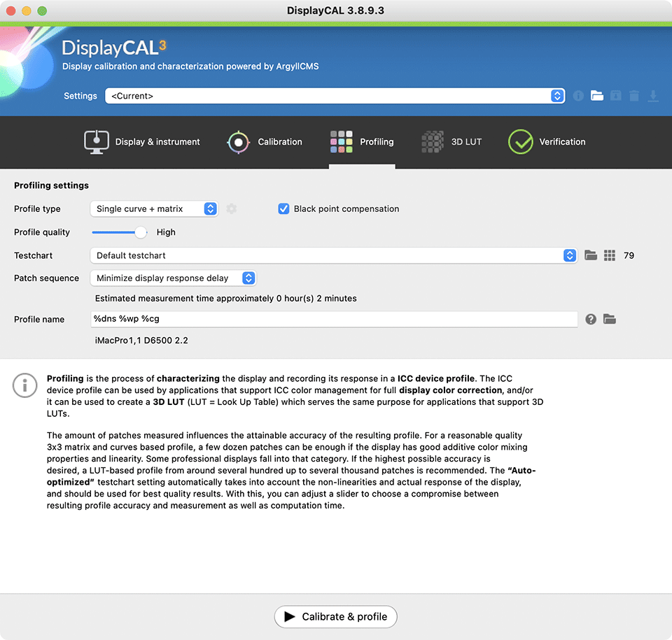This screenshot has width=672, height=640.
Task: Open the Settings preset dropdown
Action: tap(335, 96)
